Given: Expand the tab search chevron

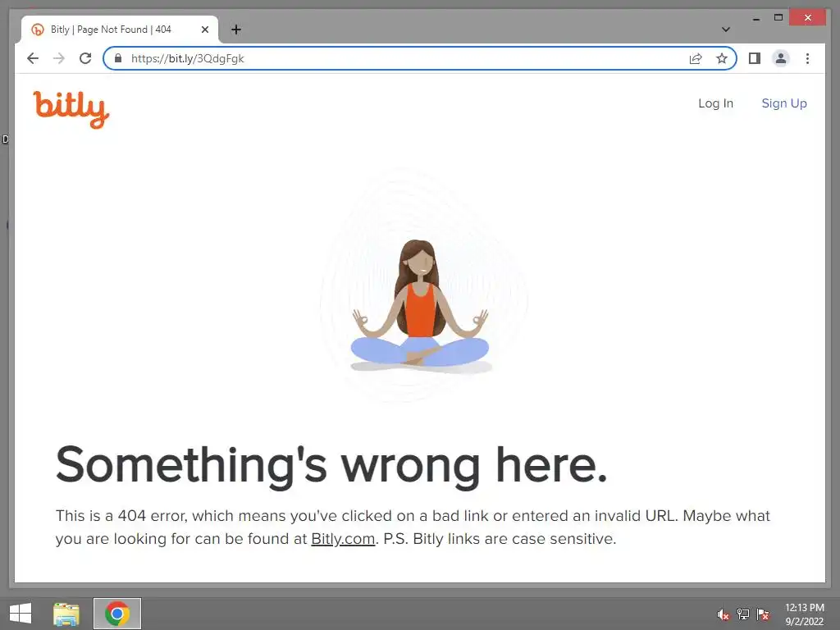Looking at the screenshot, I should 726,30.
